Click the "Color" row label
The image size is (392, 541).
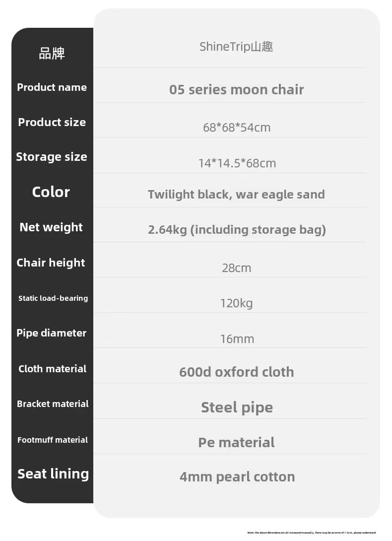(x=51, y=192)
